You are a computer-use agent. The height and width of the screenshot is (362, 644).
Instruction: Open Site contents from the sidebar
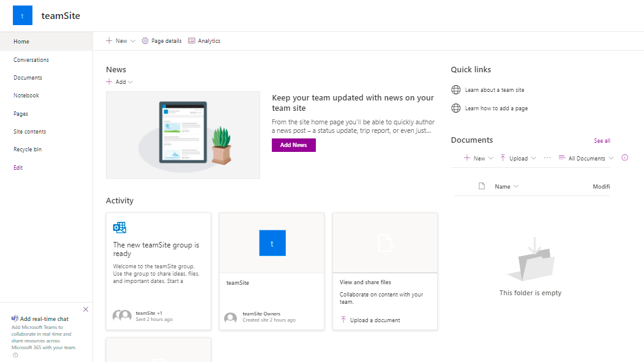30,132
